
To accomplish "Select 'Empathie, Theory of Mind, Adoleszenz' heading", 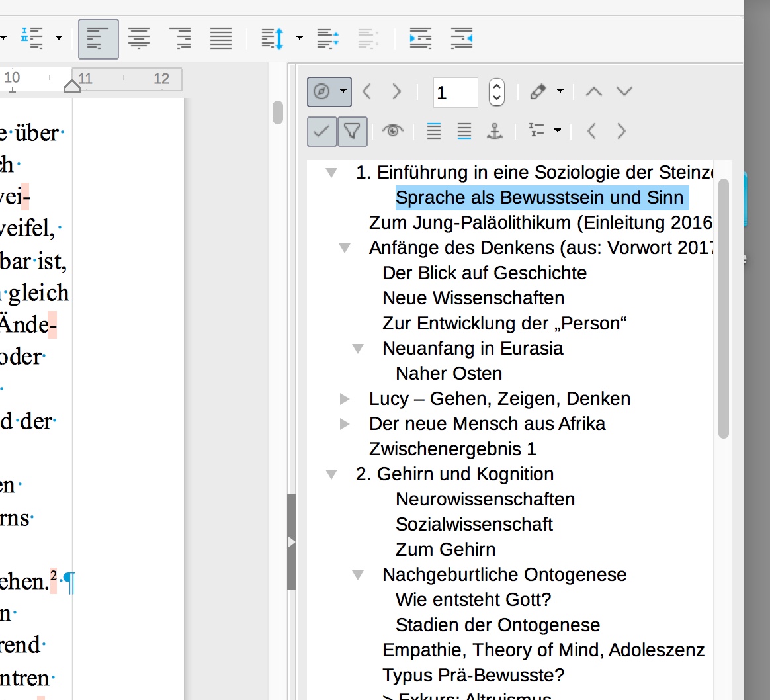I will (x=544, y=650).
